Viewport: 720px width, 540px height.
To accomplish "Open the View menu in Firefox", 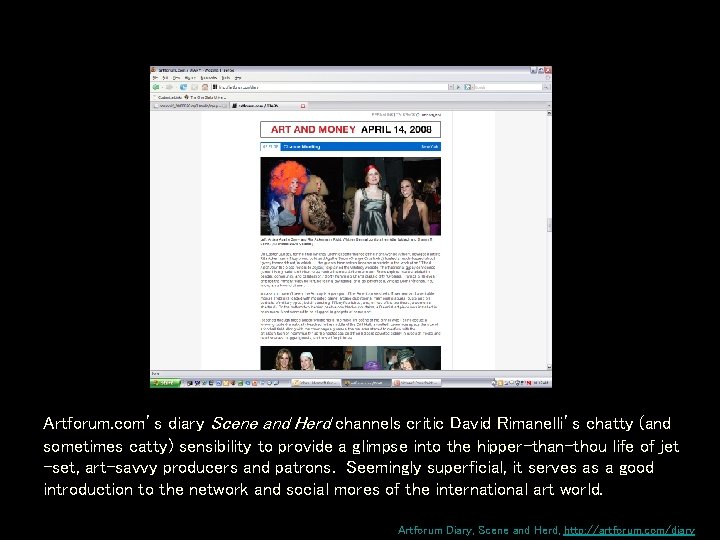I will [x=176, y=78].
